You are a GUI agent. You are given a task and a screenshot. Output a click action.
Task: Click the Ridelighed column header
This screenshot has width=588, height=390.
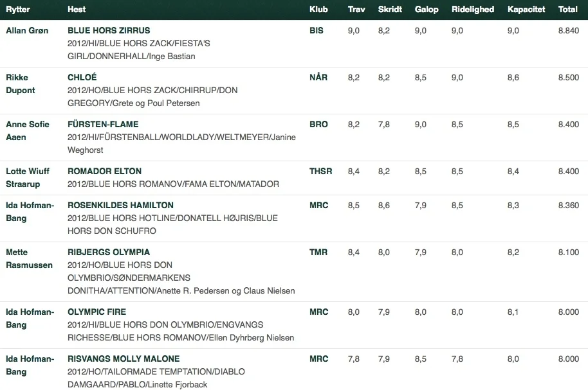(x=472, y=10)
